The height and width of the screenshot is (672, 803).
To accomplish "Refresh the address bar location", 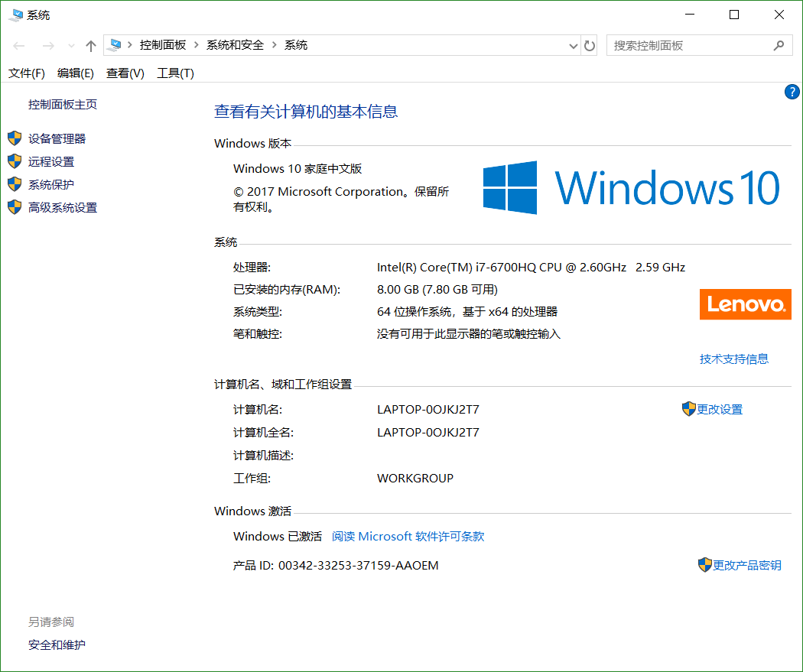I will click(590, 46).
